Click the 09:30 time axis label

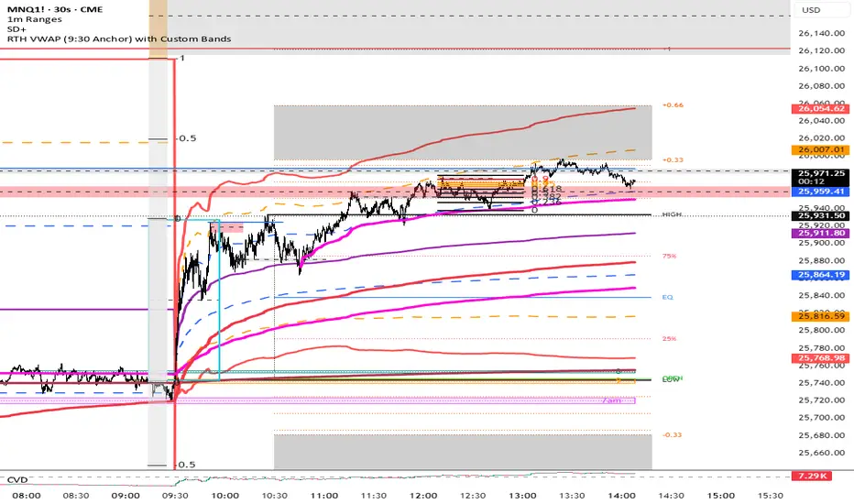175,496
